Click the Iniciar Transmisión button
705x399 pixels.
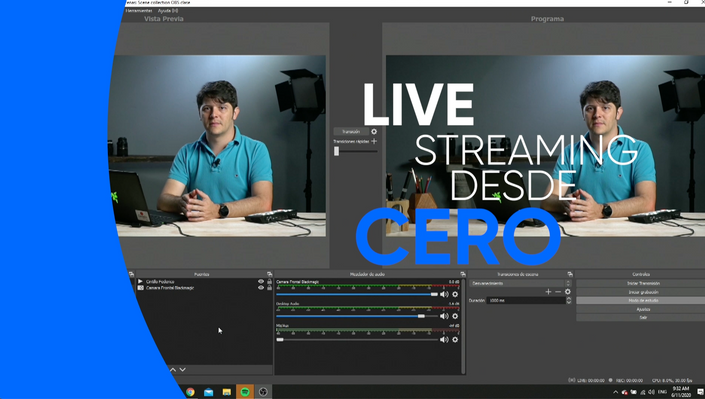(x=643, y=283)
